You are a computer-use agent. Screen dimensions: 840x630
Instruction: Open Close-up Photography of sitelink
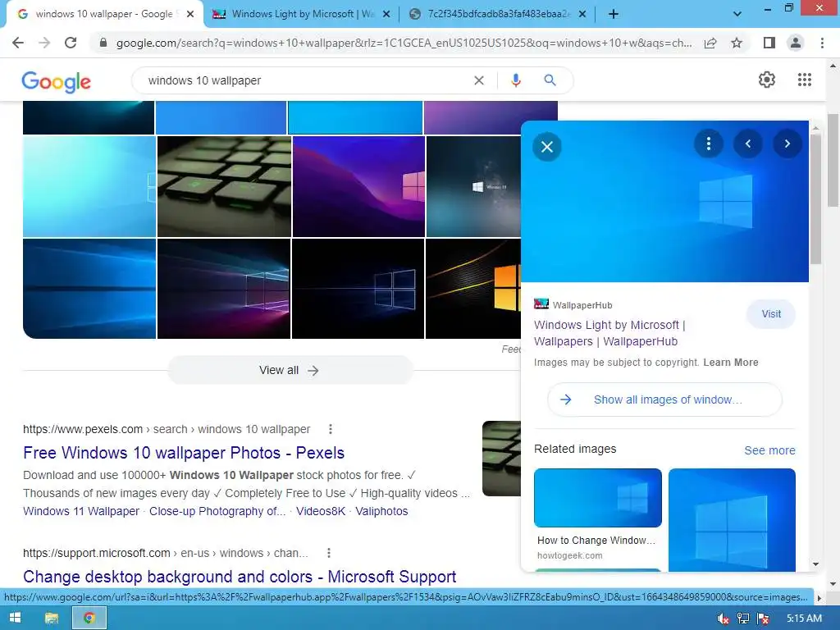(217, 511)
